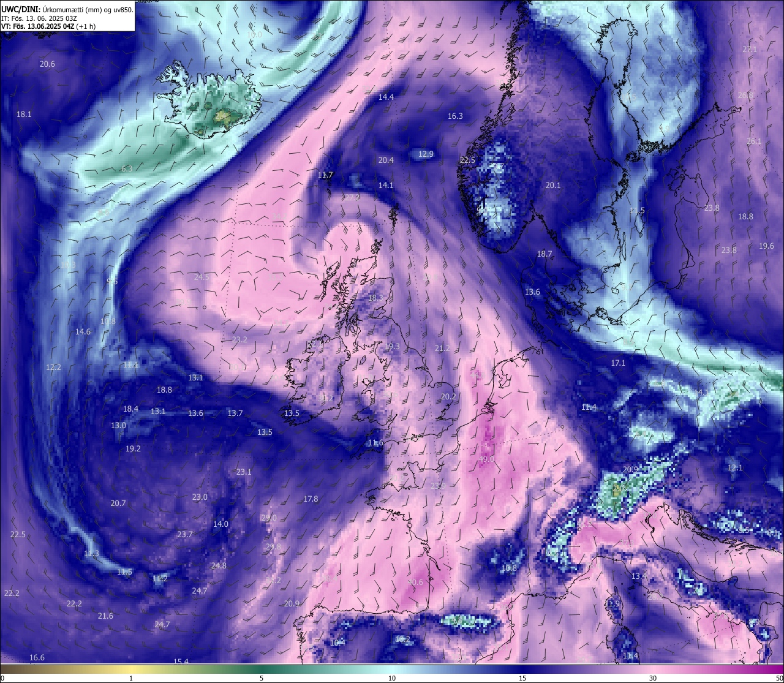Click the title text 'UWC/DINI: Úrkomumætti (mm) og uv850.'

pos(67,9)
